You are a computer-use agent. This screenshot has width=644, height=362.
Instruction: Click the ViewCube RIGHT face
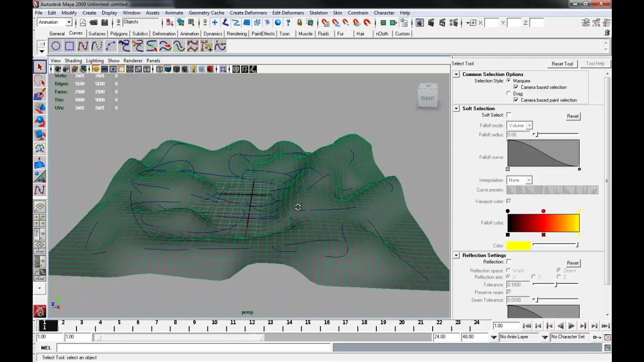coord(428,98)
